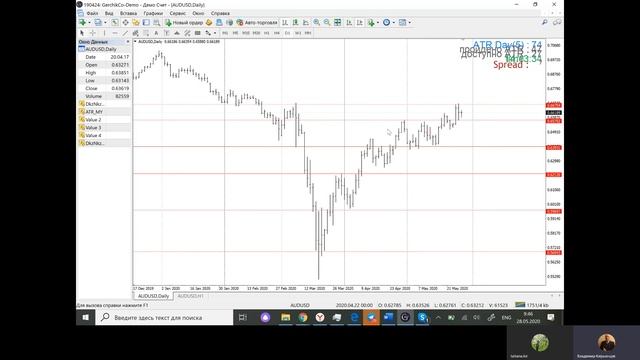Click connection status 175/14 kb
The width and height of the screenshot is (640, 360).
coord(532,305)
